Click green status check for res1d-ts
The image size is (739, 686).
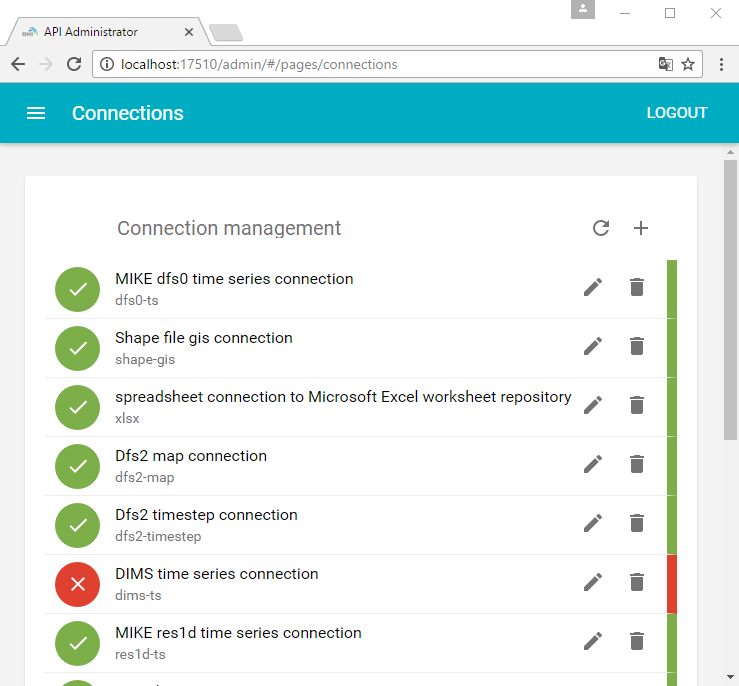[77, 643]
